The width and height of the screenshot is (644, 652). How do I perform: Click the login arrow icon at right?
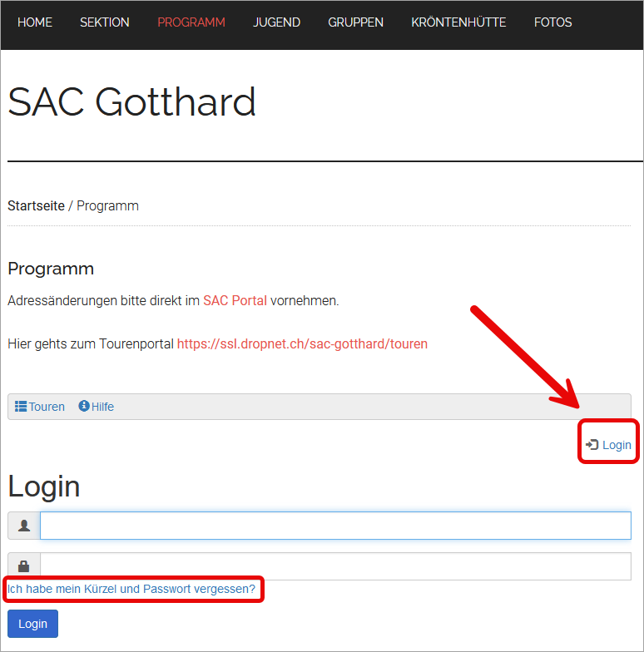point(592,445)
